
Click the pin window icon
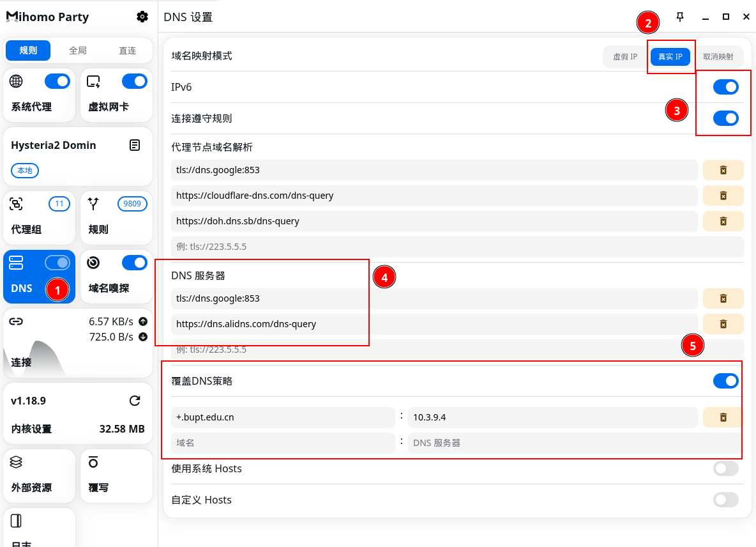pos(680,17)
